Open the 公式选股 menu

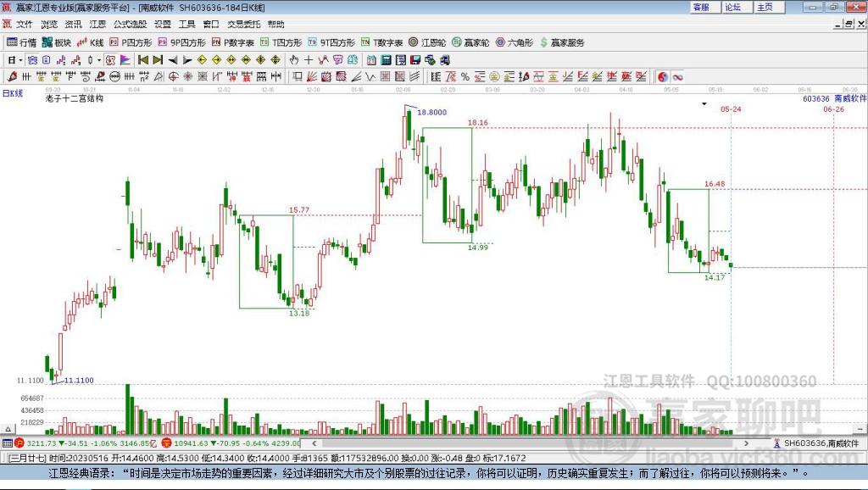click(x=130, y=24)
